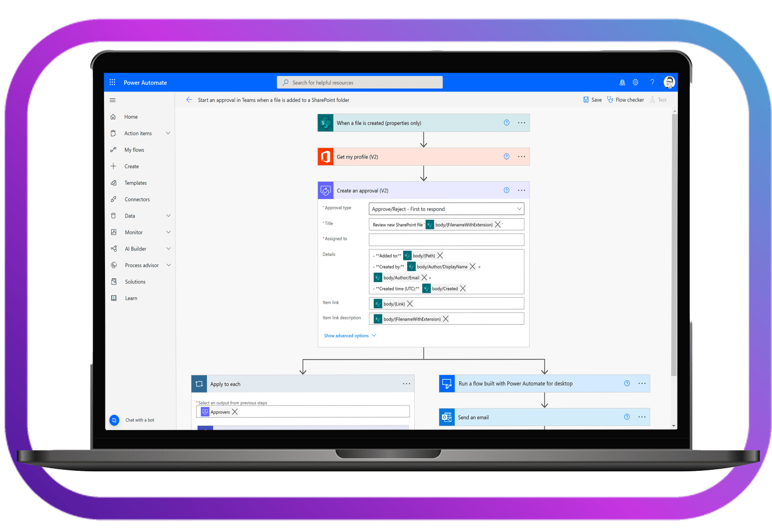Remove body/Author/Email token
Image resolution: width=772 pixels, height=532 pixels.
tap(425, 278)
